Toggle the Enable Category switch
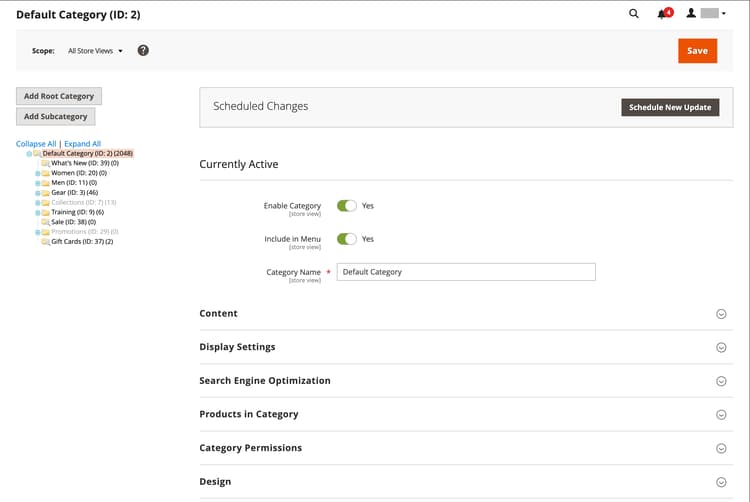This screenshot has height=502, width=750. tap(347, 206)
